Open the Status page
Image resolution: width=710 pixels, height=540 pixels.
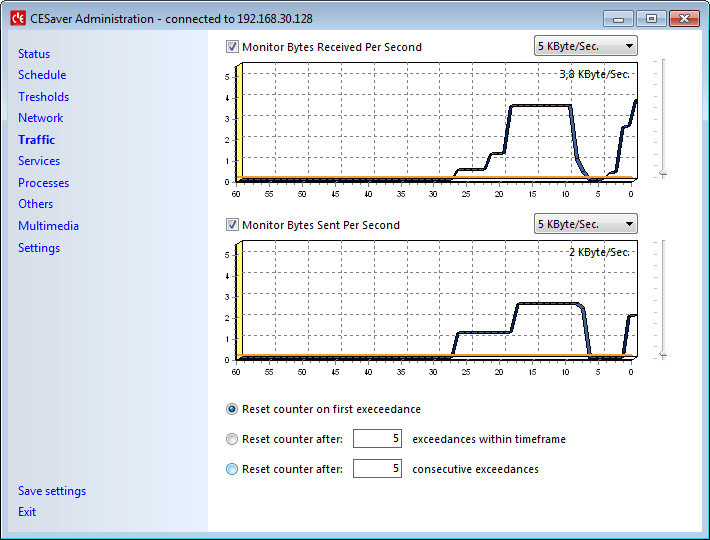pos(34,54)
